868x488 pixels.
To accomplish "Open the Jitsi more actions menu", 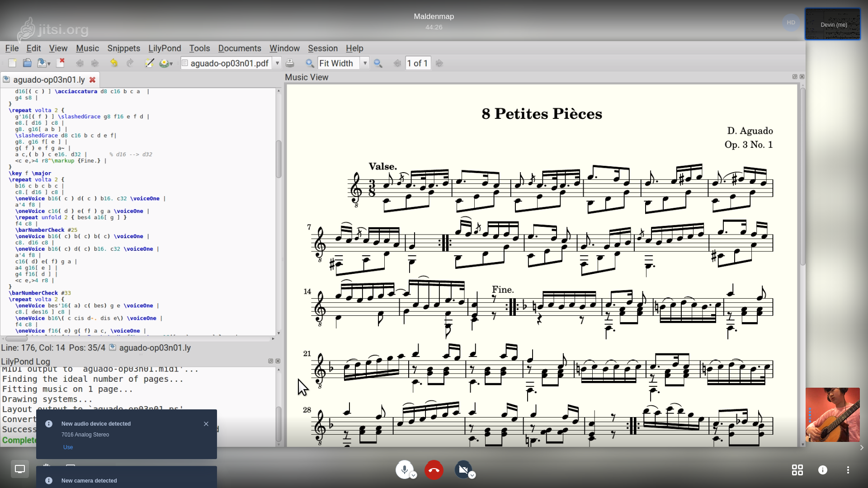I will coord(848,470).
